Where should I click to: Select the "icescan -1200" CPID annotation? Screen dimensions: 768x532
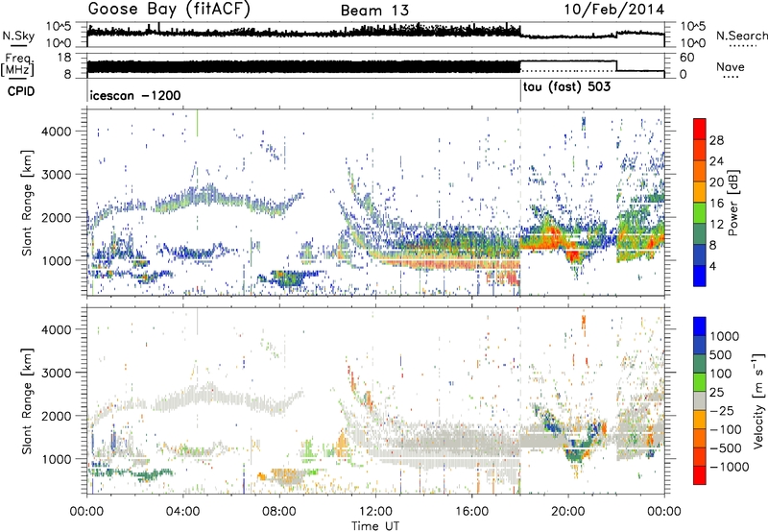pyautogui.click(x=135, y=95)
